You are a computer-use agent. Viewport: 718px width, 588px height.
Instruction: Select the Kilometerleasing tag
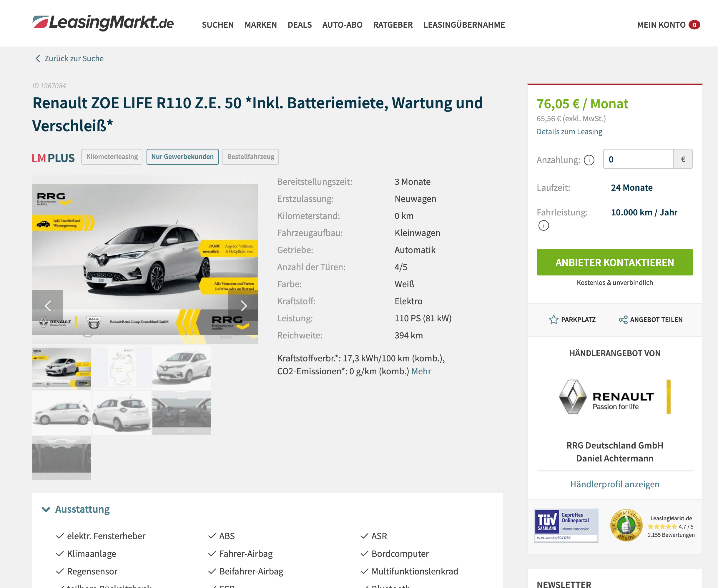(112, 157)
